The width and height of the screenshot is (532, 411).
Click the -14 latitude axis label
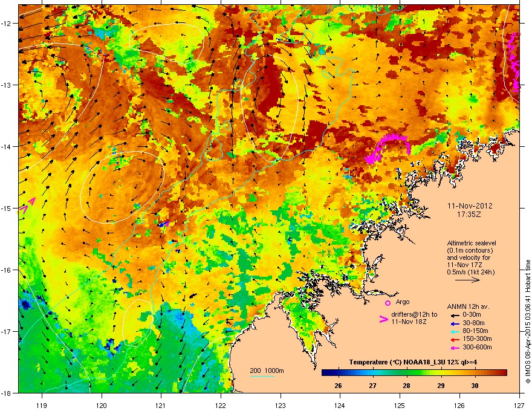[x=7, y=146]
